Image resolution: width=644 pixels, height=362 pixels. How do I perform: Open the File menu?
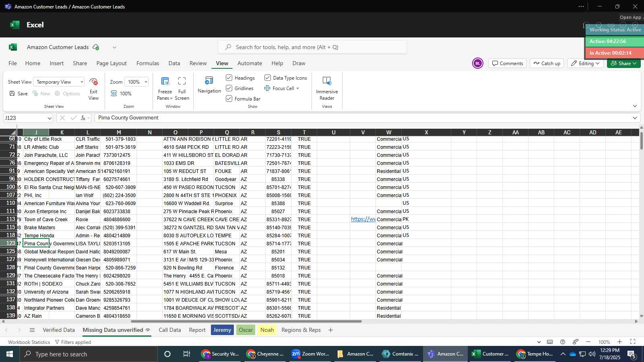(x=13, y=63)
